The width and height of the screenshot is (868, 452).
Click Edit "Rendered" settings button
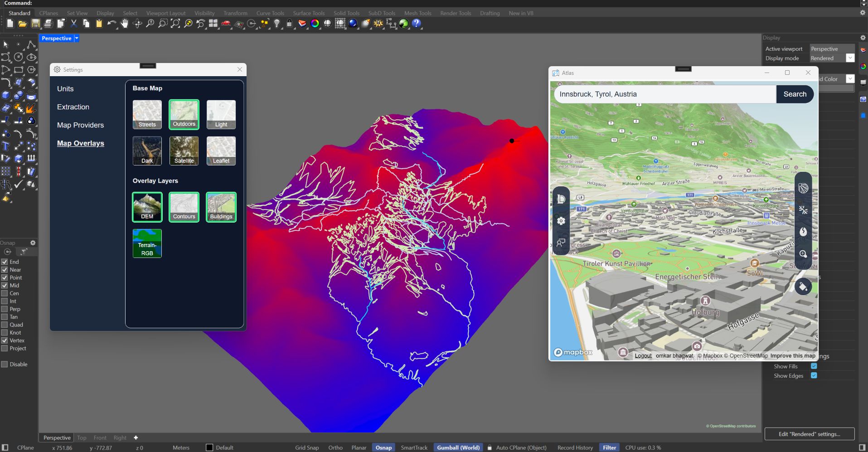(809, 434)
